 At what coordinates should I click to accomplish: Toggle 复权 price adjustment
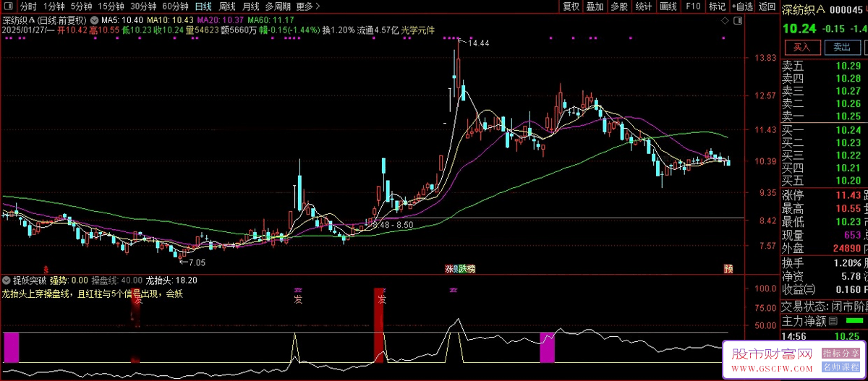(x=571, y=7)
